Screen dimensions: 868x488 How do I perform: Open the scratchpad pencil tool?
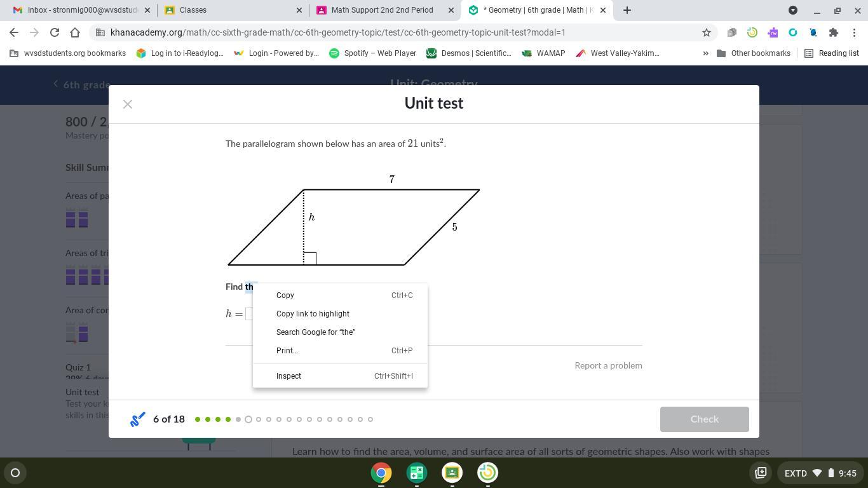point(138,419)
